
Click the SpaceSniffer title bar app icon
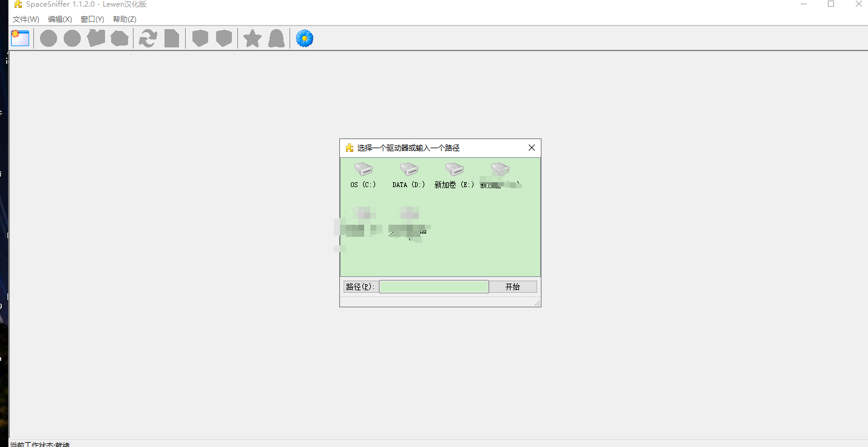(18, 4)
